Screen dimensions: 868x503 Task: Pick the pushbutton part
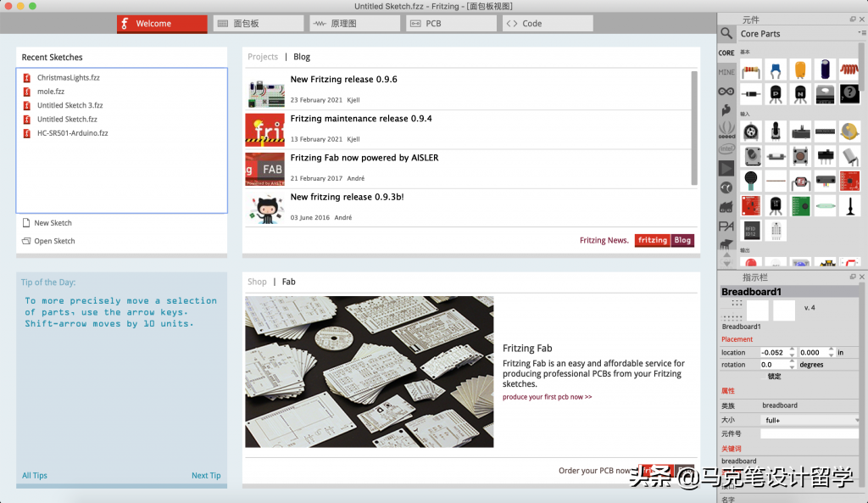pyautogui.click(x=800, y=156)
